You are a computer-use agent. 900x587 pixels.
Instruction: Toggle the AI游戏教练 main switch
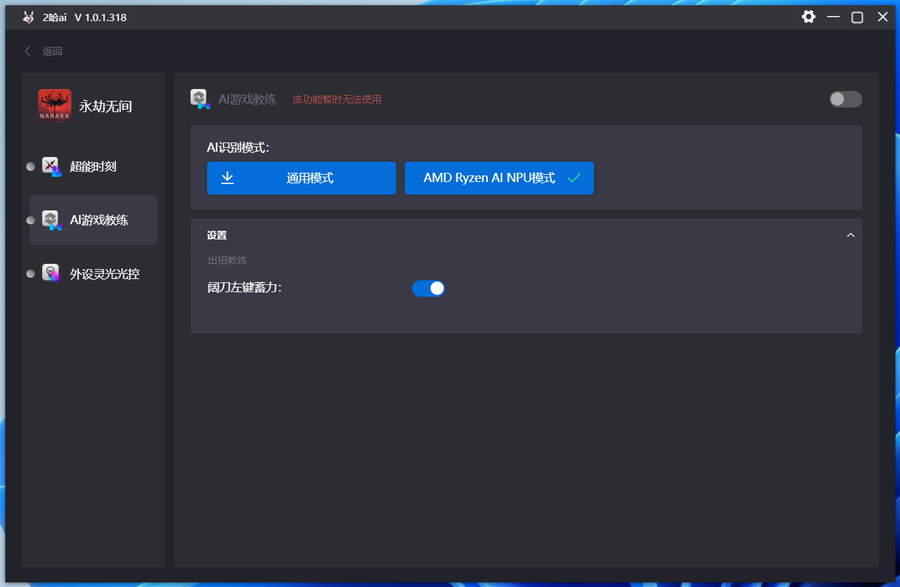pyautogui.click(x=845, y=99)
